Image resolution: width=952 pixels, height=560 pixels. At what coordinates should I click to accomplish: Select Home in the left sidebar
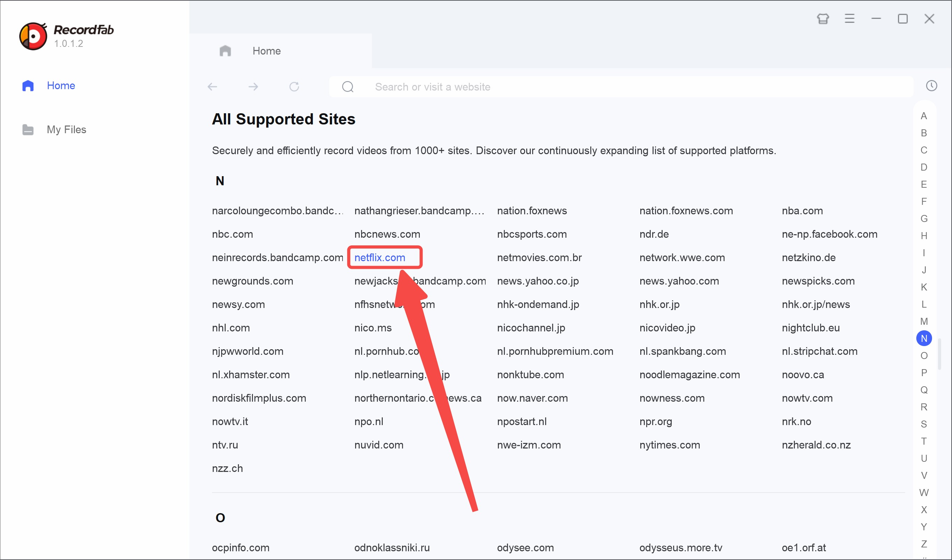coord(61,86)
